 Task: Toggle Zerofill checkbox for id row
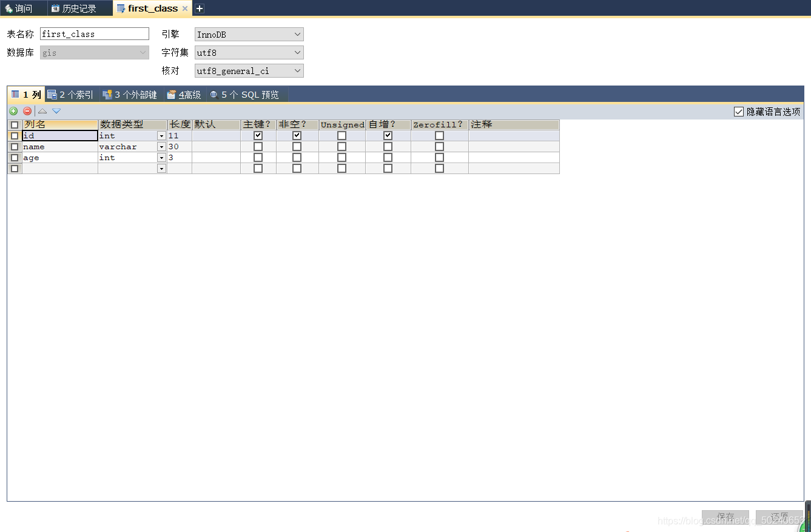pos(440,136)
